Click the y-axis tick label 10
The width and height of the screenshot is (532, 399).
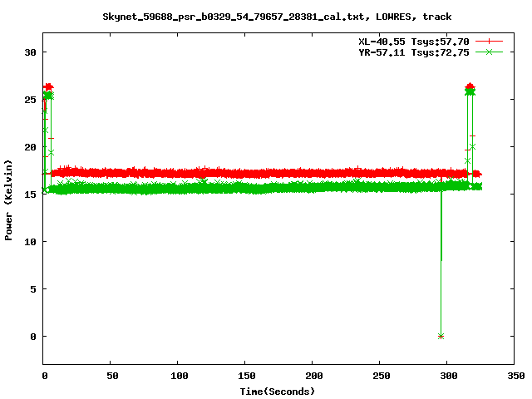(31, 242)
